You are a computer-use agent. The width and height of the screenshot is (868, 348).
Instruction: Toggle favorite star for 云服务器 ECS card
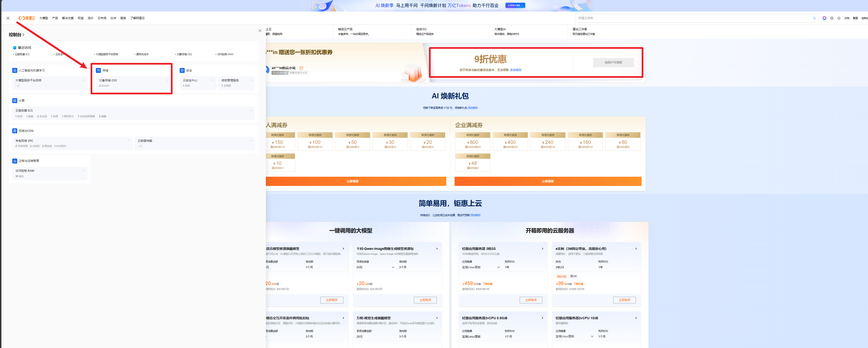coord(251,110)
